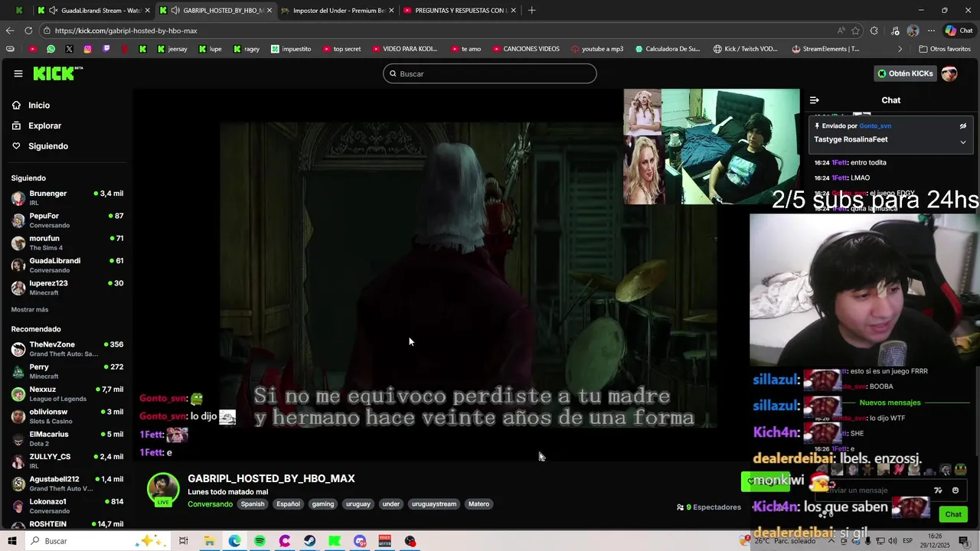Open the Twitch bookmark icon
The width and height of the screenshot is (980, 551).
coord(106,49)
